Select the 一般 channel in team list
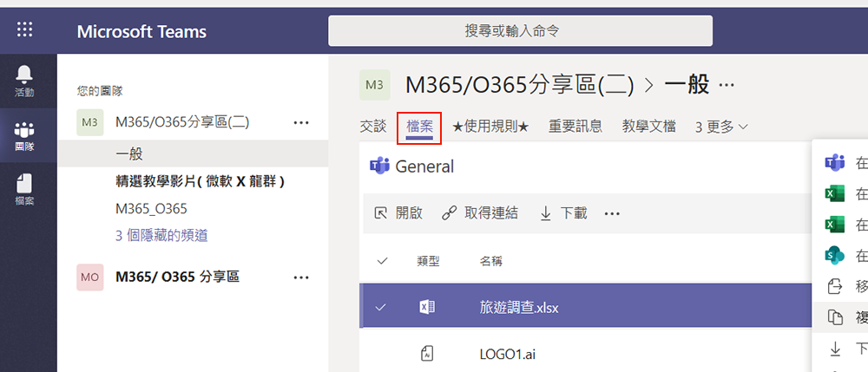This screenshot has width=868, height=372. click(193, 153)
